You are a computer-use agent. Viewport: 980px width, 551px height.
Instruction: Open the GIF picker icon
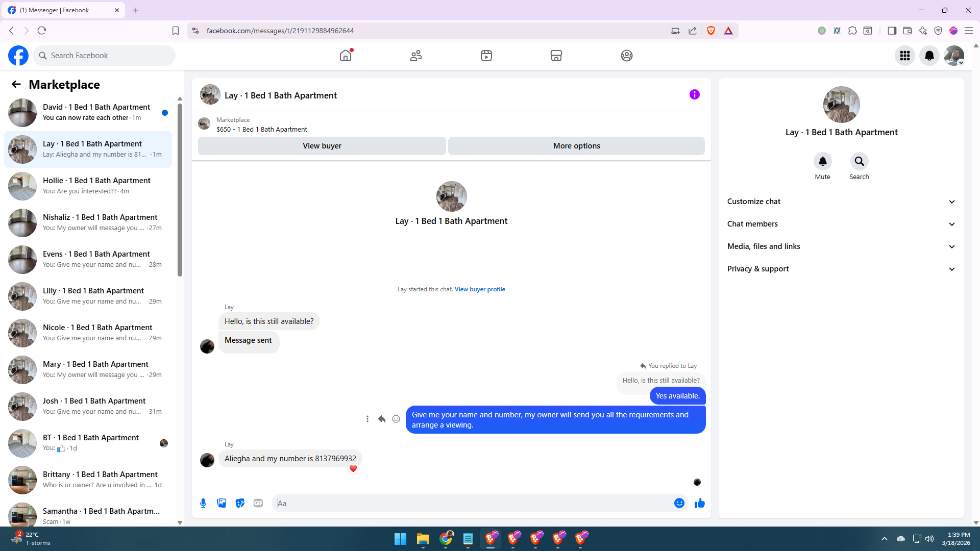[258, 503]
